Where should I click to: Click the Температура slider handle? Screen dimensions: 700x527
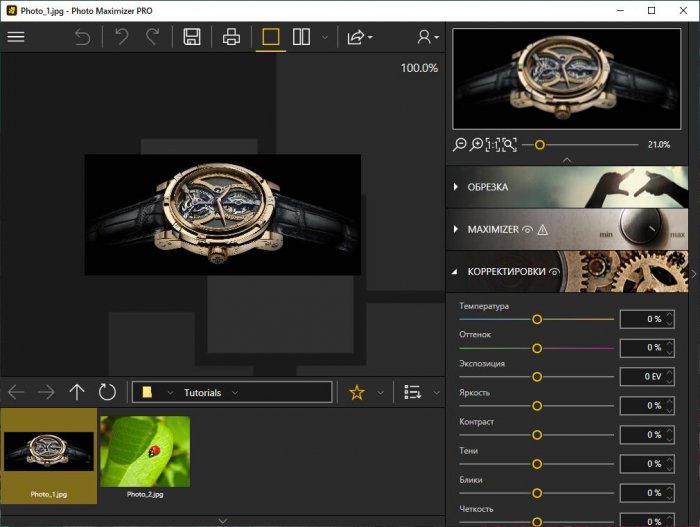click(x=537, y=319)
